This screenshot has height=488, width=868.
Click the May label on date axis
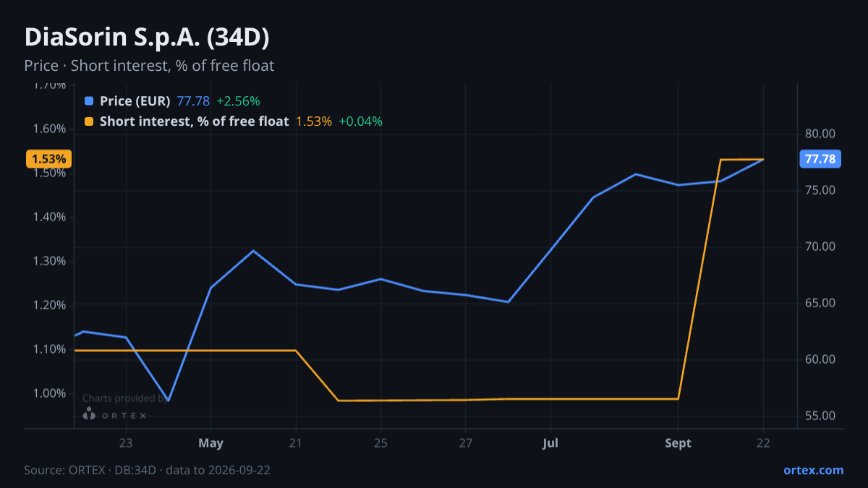tap(211, 443)
